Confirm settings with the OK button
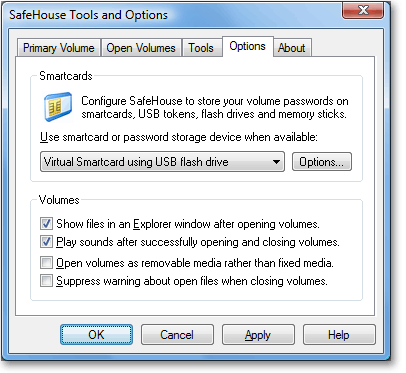Viewport: 406px width, 373px height. pos(96,334)
